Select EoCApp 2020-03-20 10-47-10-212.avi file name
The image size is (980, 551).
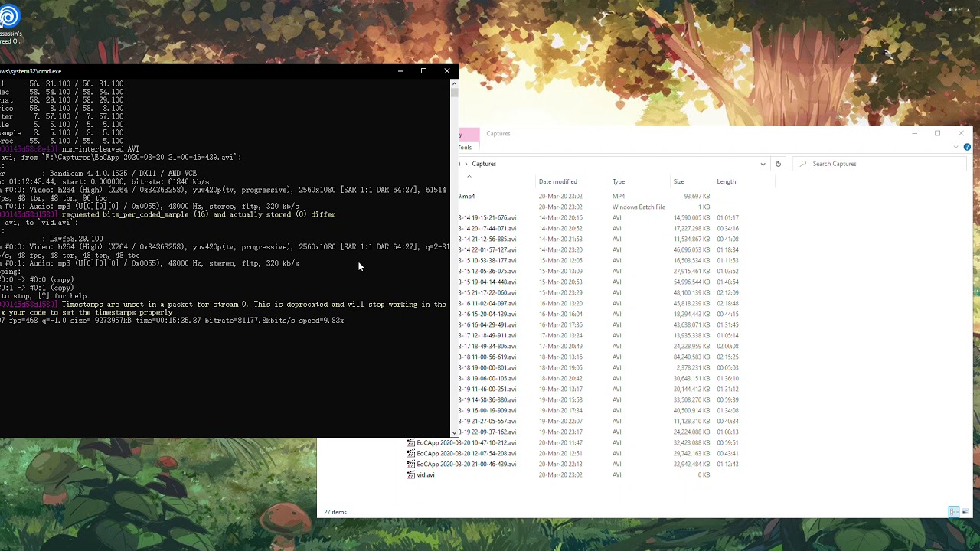tap(466, 442)
